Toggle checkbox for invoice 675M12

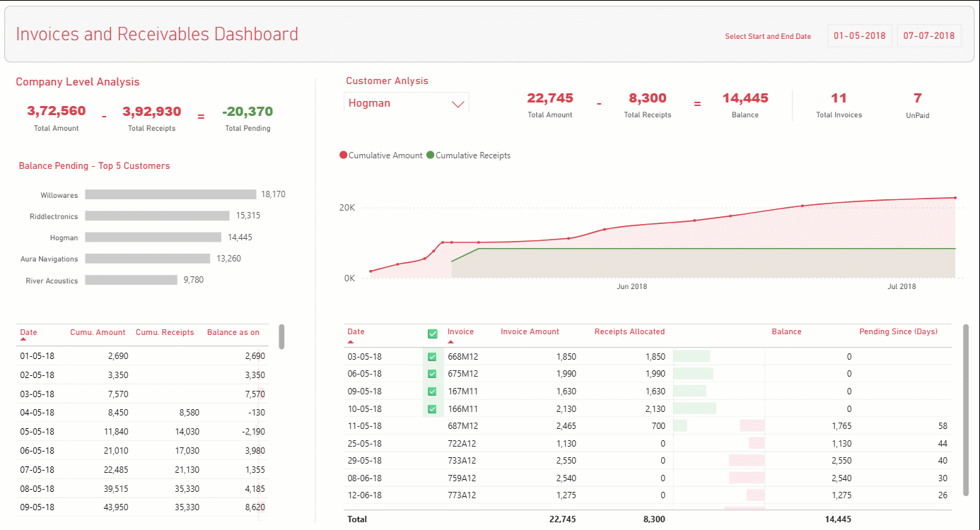click(x=432, y=374)
